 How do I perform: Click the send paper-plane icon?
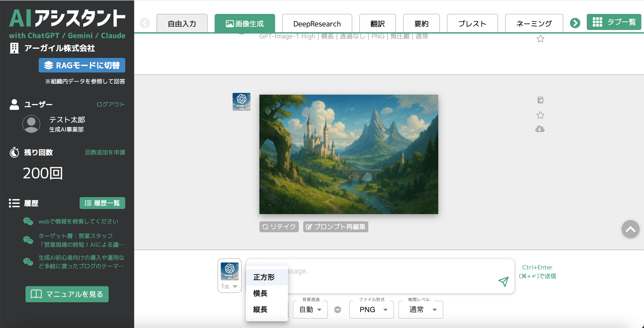pyautogui.click(x=503, y=281)
